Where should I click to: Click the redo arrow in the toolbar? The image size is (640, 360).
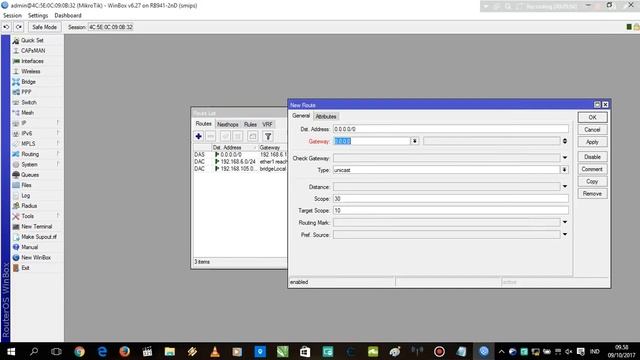point(19,27)
